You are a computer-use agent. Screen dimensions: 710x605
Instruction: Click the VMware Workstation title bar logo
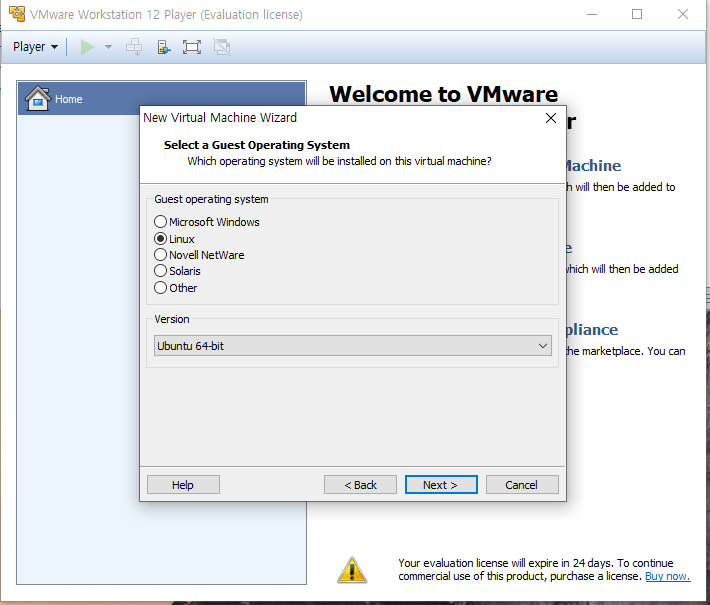[17, 14]
